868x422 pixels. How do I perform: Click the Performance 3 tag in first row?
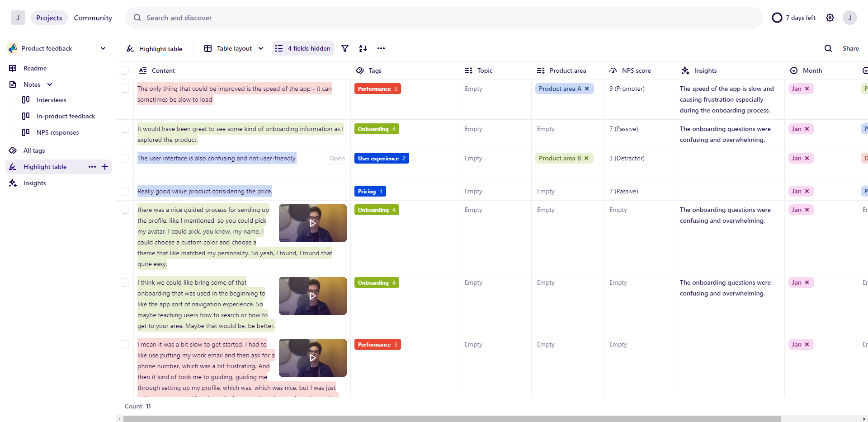(377, 89)
